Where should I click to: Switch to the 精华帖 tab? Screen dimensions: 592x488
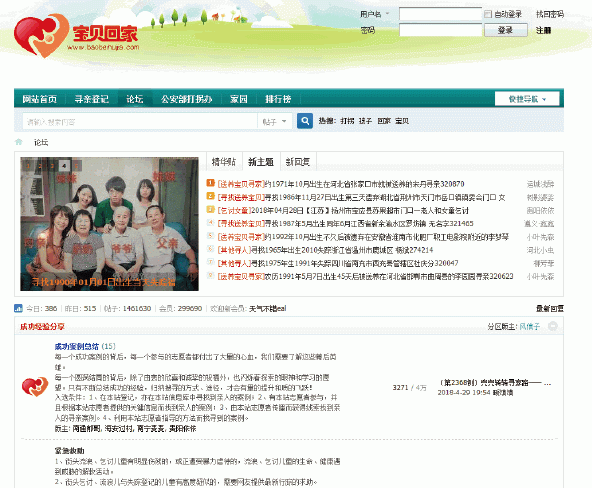click(x=224, y=162)
